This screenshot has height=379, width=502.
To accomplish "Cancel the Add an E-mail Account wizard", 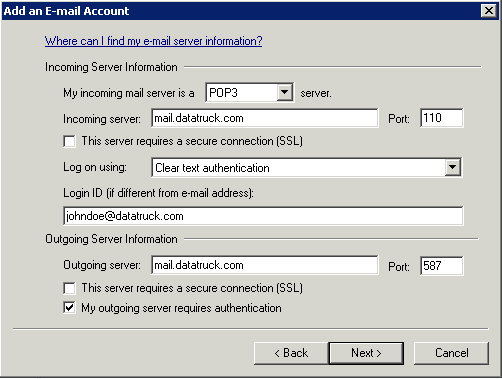I will pyautogui.click(x=451, y=353).
